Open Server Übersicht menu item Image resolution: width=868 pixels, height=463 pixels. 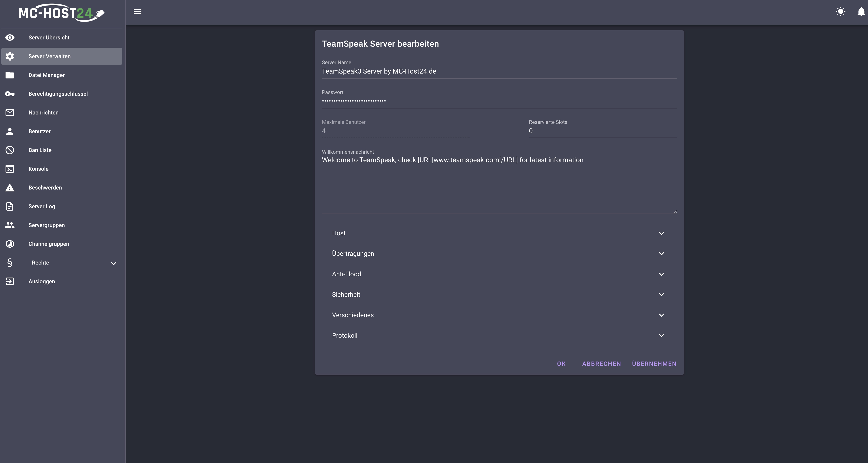(x=62, y=38)
